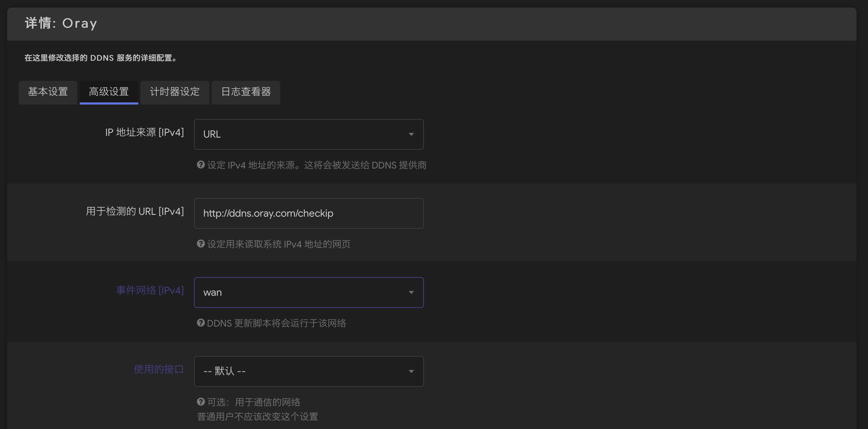Click the 详情: Oray heading
The image size is (868, 429).
point(61,23)
